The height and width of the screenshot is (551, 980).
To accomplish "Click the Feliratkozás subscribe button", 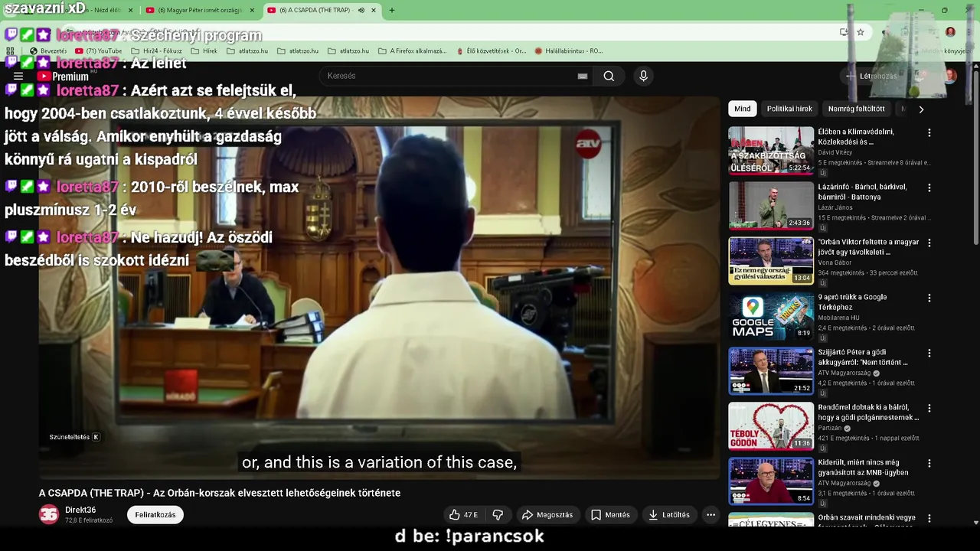I will (155, 515).
